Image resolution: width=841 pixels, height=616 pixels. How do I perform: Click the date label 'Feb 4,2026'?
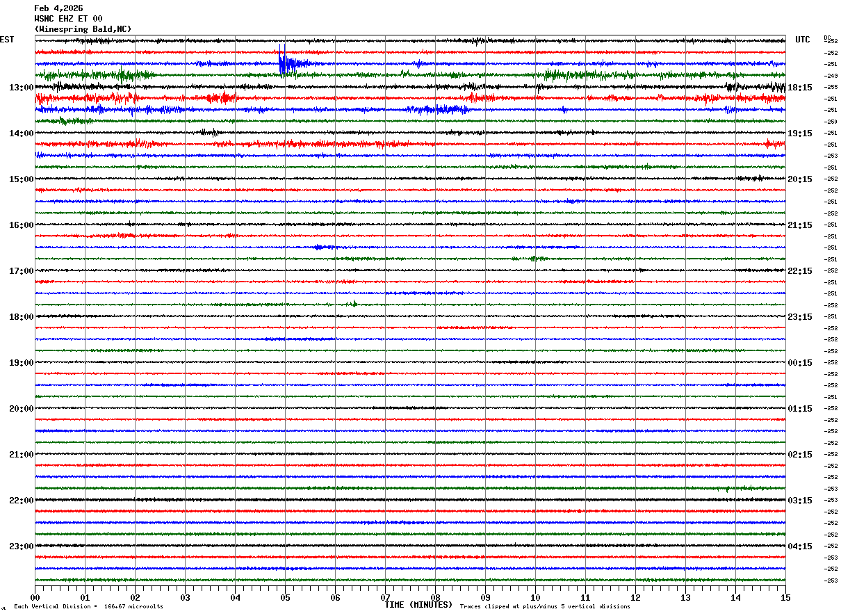click(58, 8)
